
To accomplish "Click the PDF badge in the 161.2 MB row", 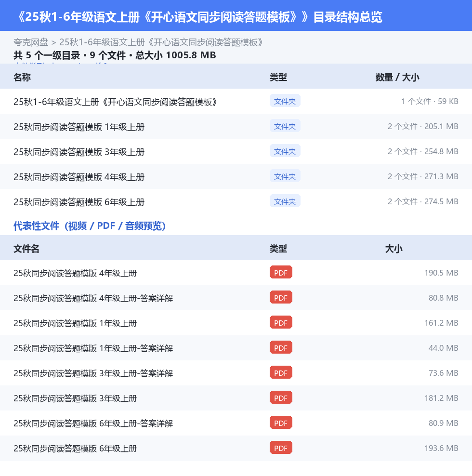I will (281, 322).
